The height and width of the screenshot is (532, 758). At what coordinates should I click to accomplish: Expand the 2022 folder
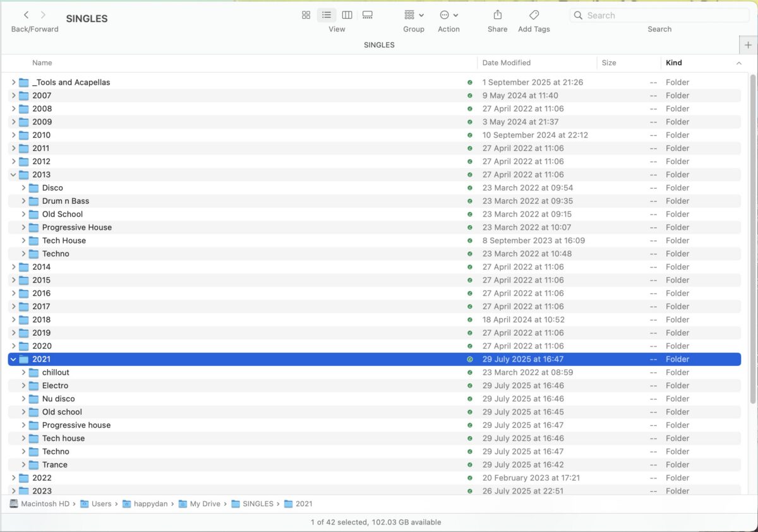coord(13,478)
